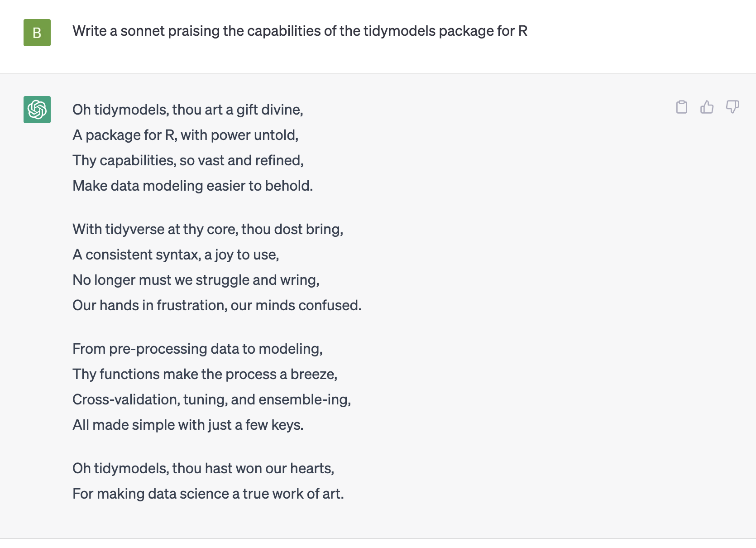Click the green ChatGPT logo avatar

(37, 110)
